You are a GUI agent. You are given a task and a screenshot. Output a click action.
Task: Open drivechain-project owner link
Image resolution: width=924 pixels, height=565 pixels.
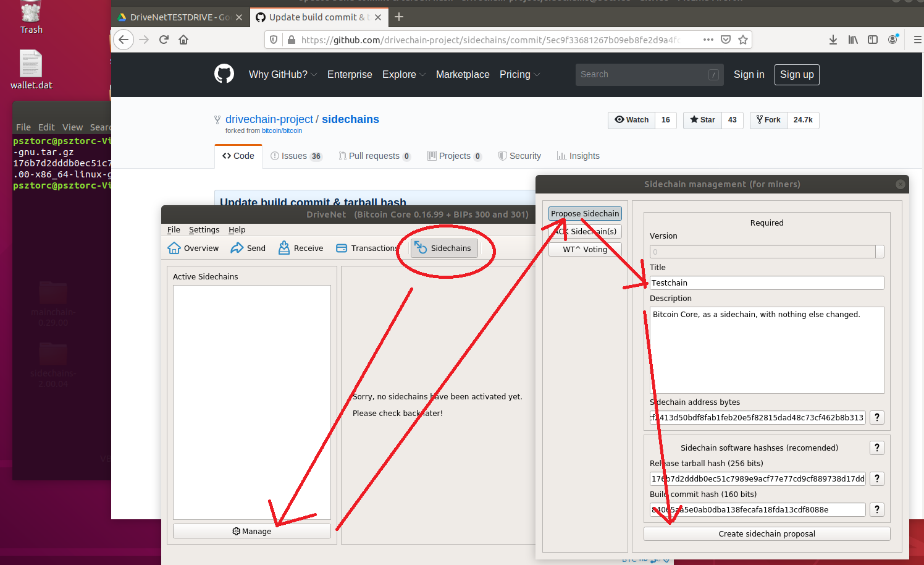pyautogui.click(x=269, y=119)
